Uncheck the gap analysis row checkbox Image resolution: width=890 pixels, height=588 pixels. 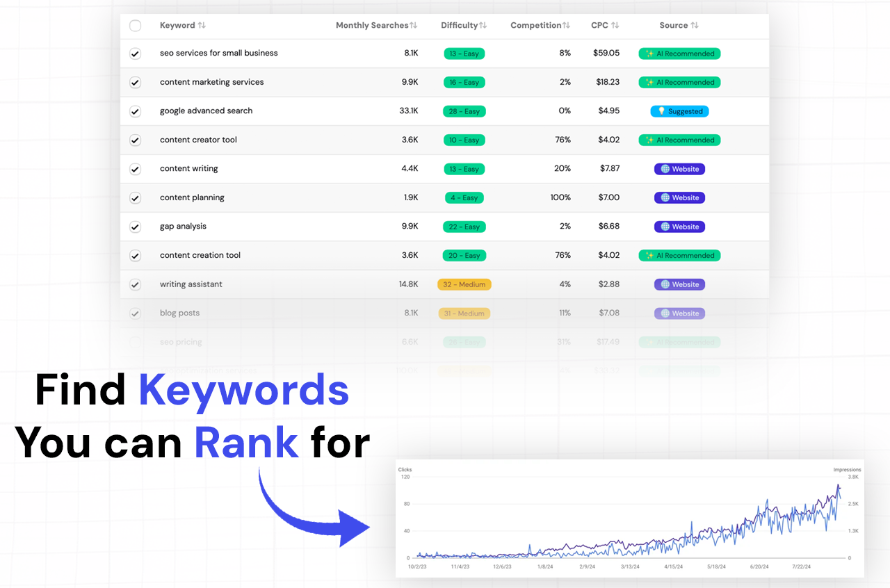pyautogui.click(x=135, y=226)
